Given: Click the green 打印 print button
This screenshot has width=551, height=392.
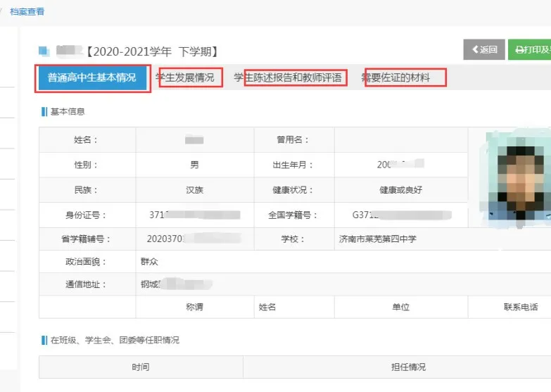Looking at the screenshot, I should click(x=530, y=49).
